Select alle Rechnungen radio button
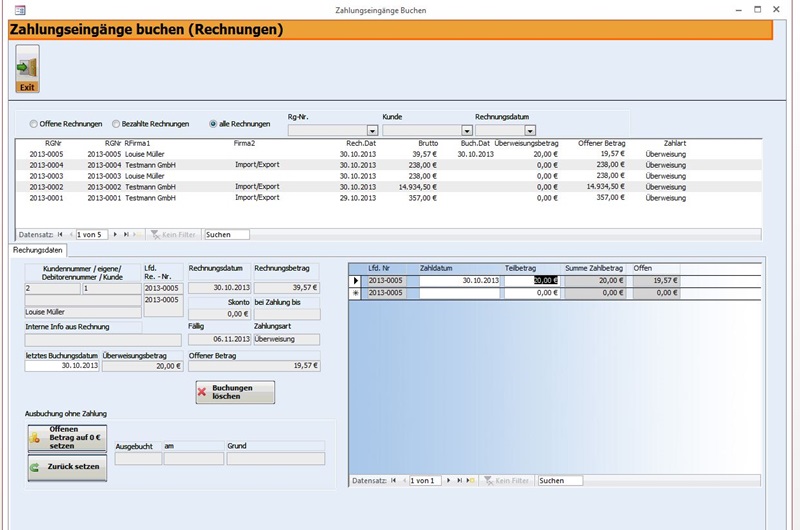 tap(213, 124)
